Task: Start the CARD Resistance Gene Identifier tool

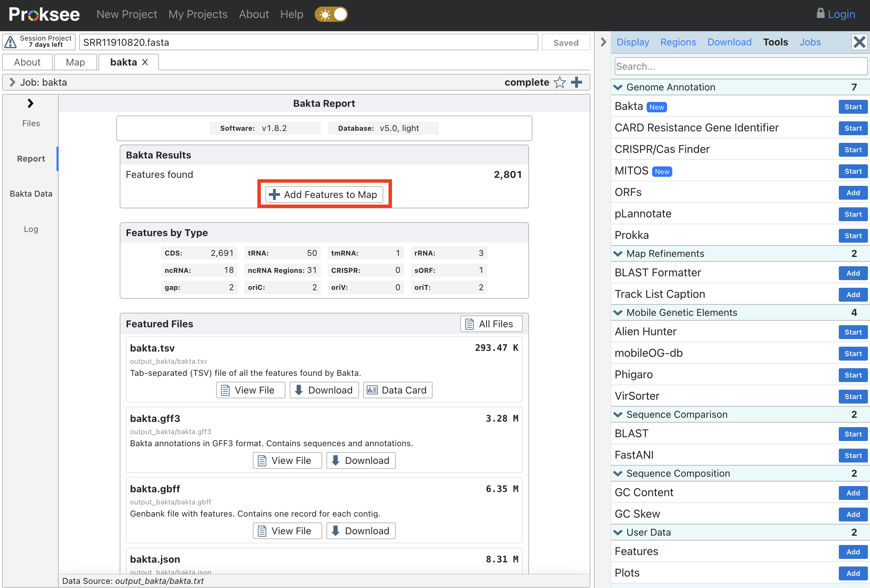Action: [x=852, y=128]
